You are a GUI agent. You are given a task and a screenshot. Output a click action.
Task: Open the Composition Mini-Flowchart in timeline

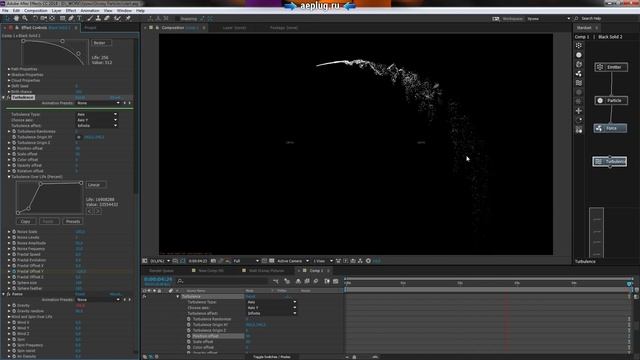(276, 281)
